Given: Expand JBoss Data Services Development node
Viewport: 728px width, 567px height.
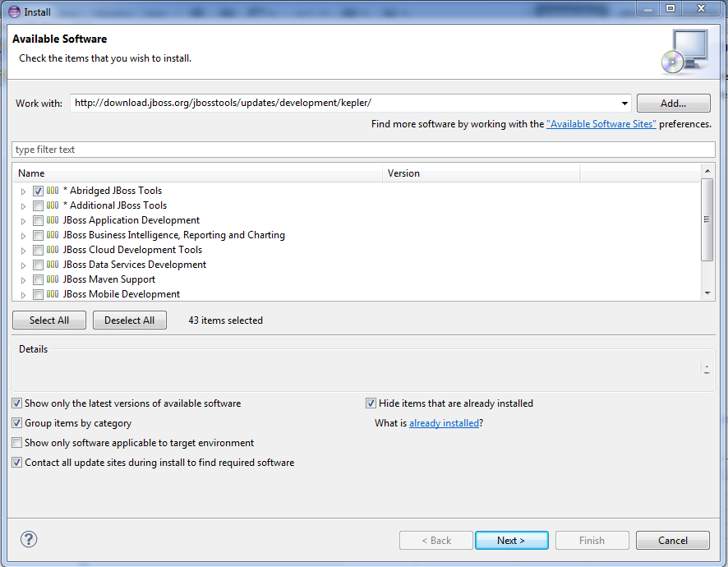Looking at the screenshot, I should tap(23, 265).
